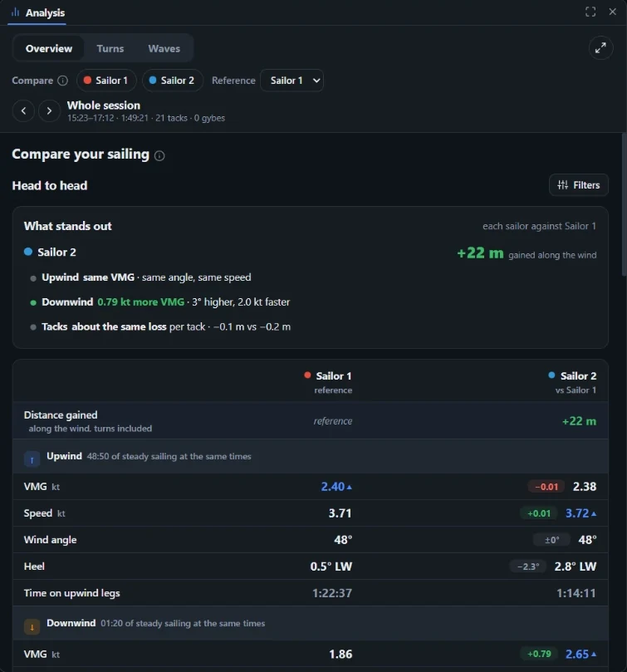Click the Distance gained row label
Screen dimensions: 627x672
(61, 415)
